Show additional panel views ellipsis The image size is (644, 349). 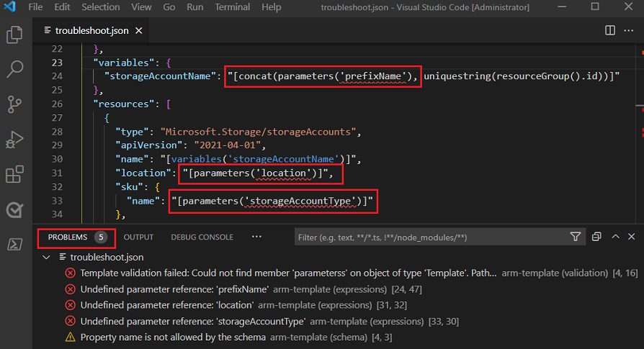click(256, 237)
